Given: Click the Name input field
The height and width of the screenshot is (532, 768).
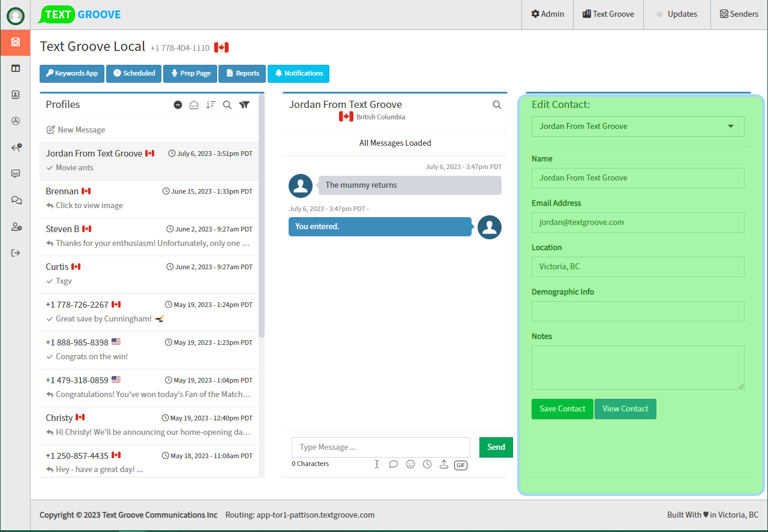Looking at the screenshot, I should [x=638, y=178].
